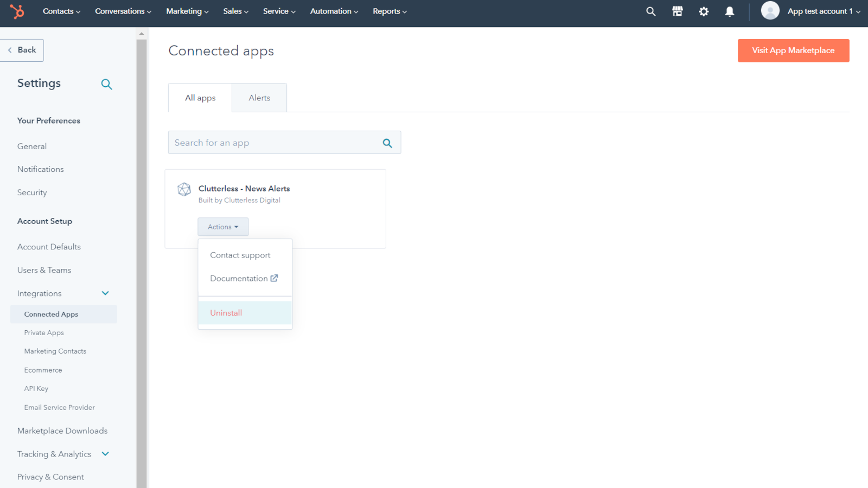Screen dimensions: 868x488
Task: Open the Automation menu
Action: coord(334,11)
